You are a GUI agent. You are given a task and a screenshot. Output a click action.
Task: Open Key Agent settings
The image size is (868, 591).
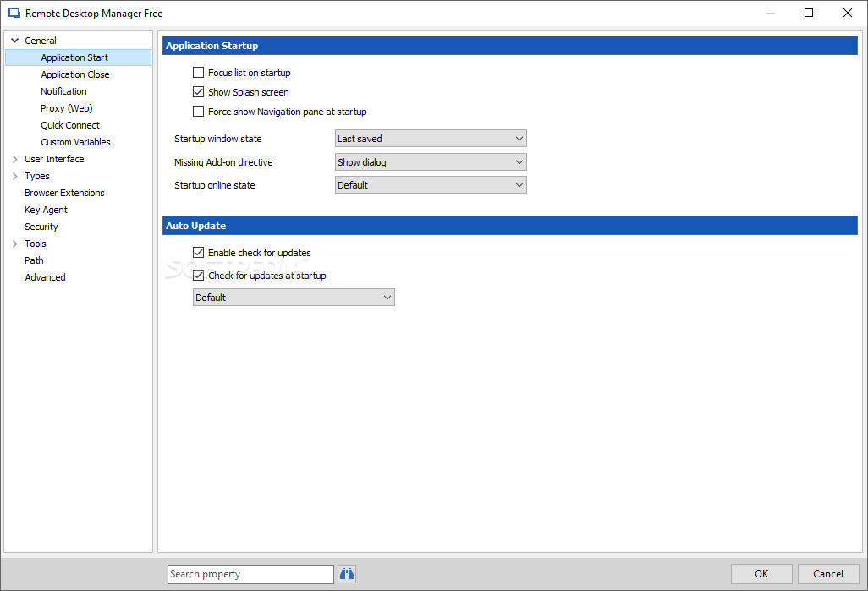tap(46, 210)
